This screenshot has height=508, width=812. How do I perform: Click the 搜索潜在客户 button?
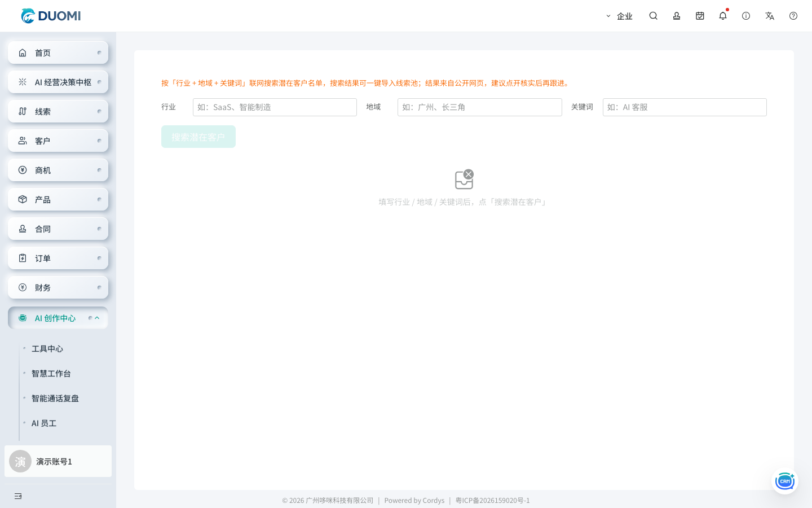click(198, 137)
